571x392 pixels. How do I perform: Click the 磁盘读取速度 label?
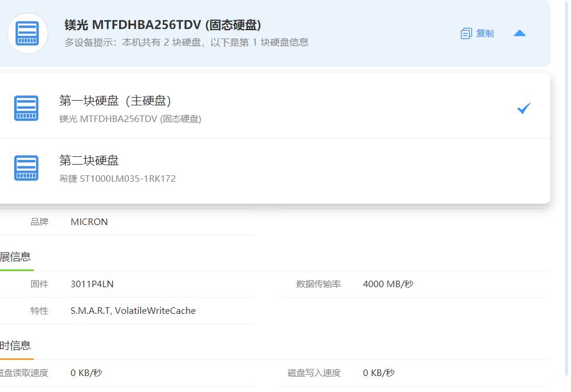tap(24, 373)
